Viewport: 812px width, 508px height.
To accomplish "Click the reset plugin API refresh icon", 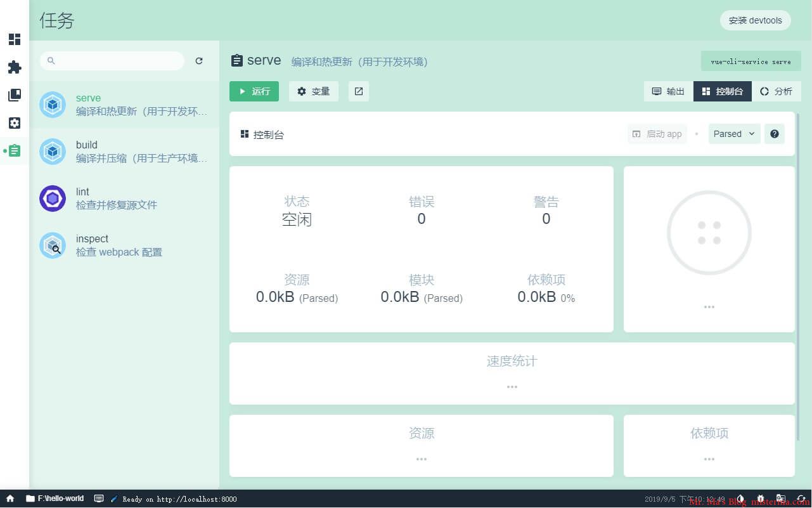I will click(801, 499).
